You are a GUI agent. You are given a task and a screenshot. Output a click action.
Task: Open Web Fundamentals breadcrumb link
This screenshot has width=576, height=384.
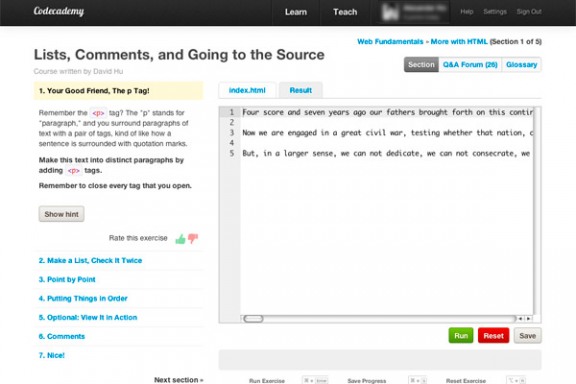click(x=390, y=42)
